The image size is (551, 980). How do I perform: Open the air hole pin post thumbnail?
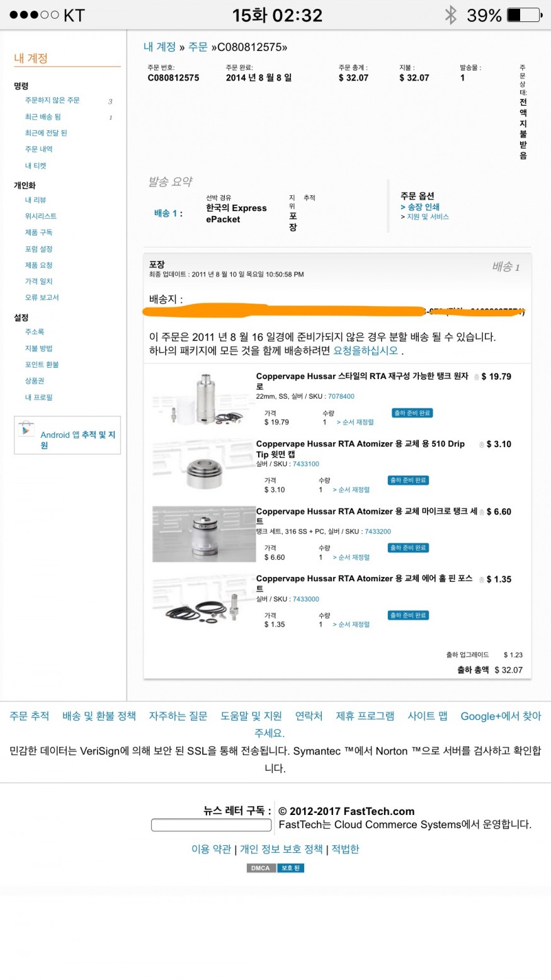point(204,601)
